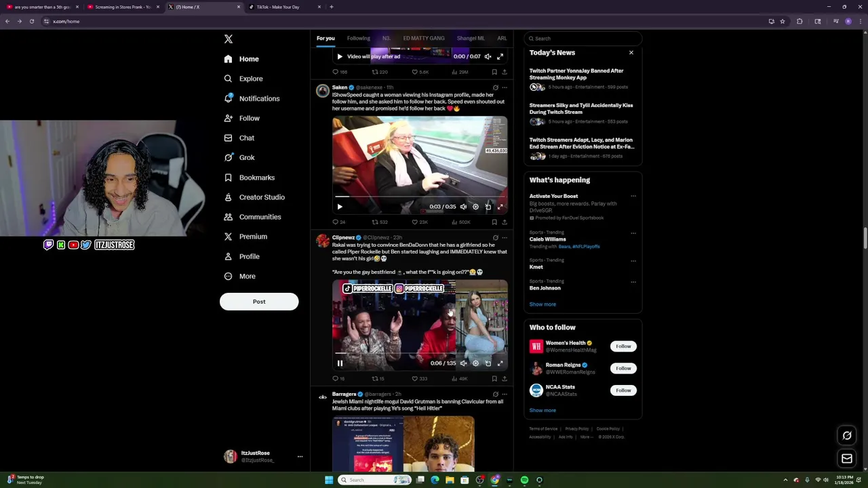
Task: Follow Roman Reigns
Action: pos(623,368)
